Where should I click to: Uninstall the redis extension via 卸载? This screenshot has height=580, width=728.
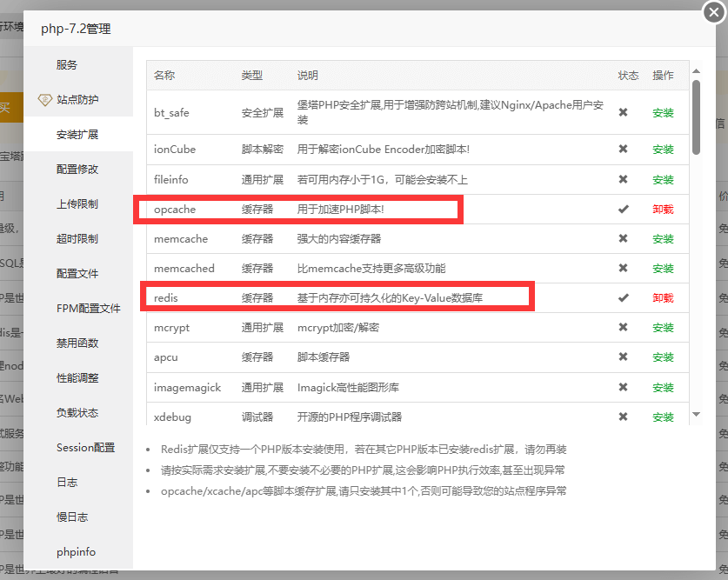tap(663, 297)
